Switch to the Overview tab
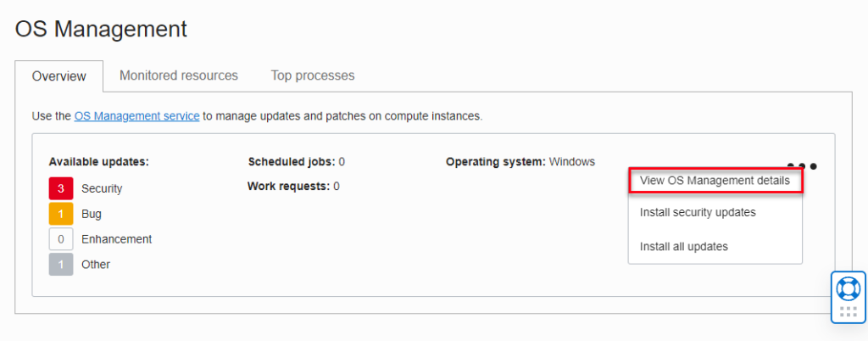 point(59,76)
